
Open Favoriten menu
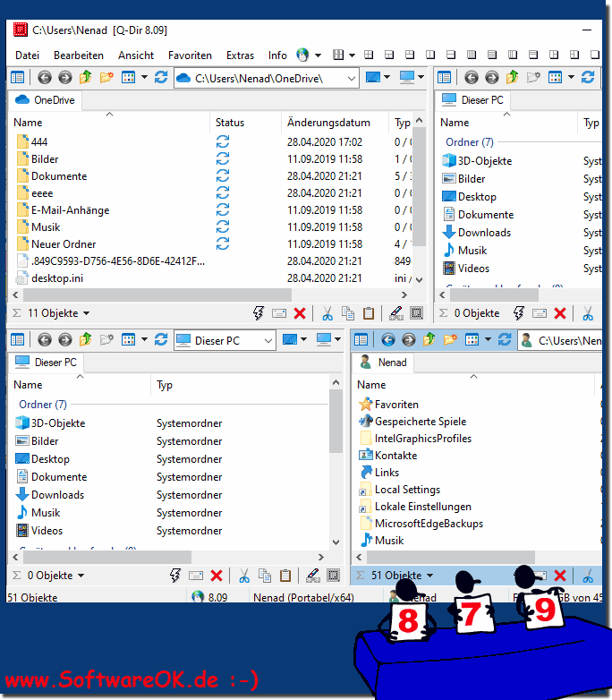click(x=190, y=55)
